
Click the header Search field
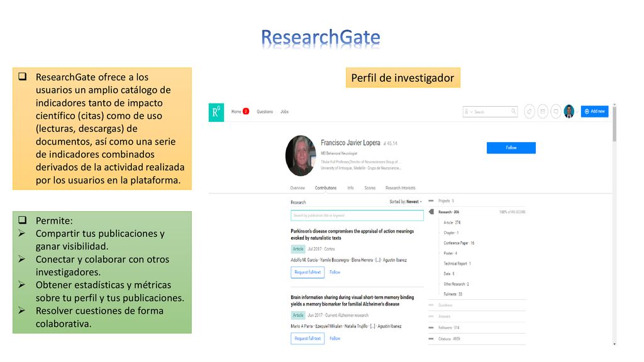(x=490, y=112)
